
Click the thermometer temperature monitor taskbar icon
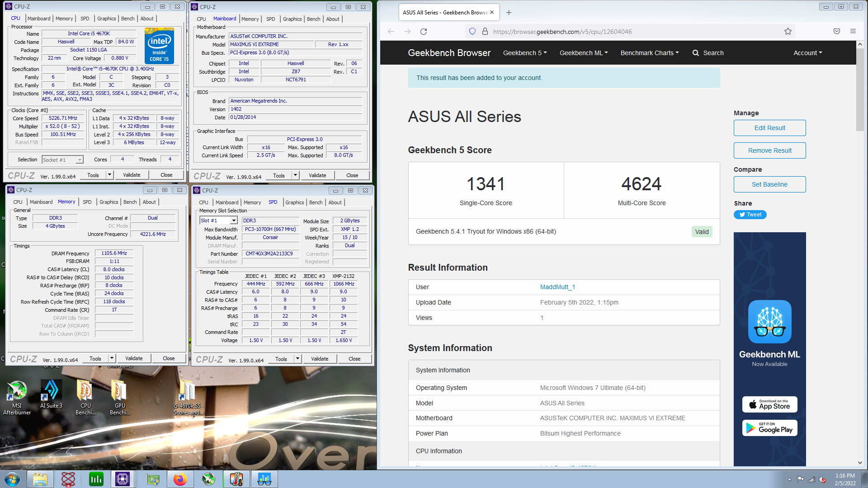(x=236, y=479)
